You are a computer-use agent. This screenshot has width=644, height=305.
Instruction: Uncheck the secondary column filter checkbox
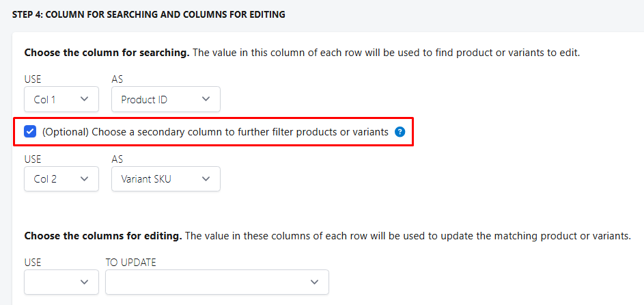[30, 132]
